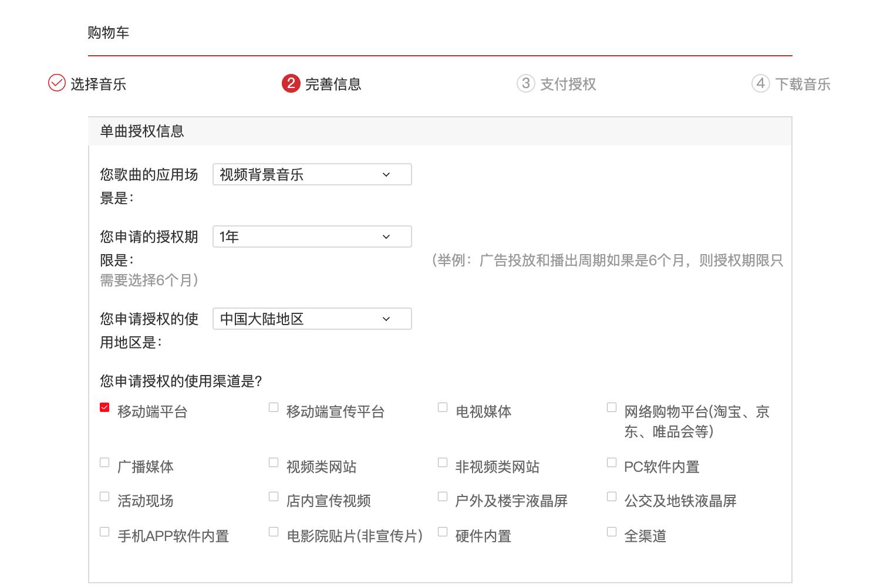
Task: Check the 全渠道 option
Action: coord(611,531)
